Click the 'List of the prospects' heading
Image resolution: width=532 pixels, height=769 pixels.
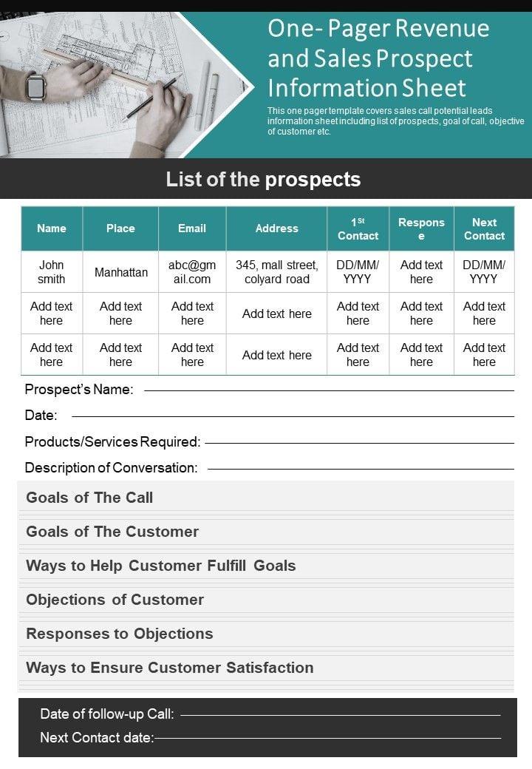pyautogui.click(x=263, y=180)
